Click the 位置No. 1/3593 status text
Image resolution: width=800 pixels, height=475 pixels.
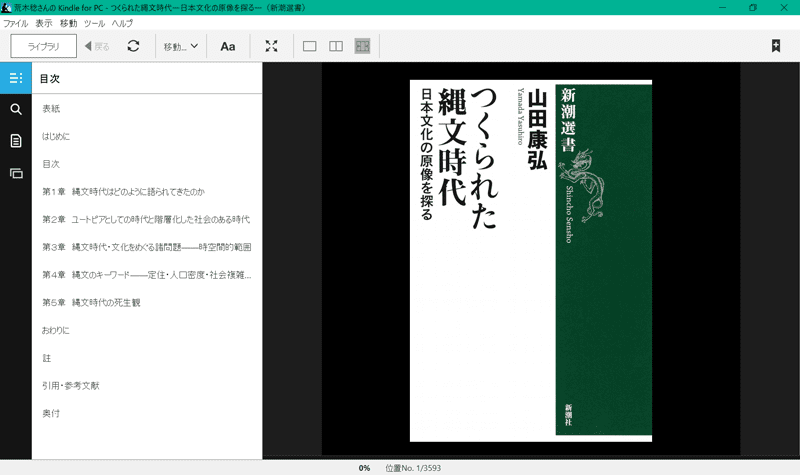[413, 468]
